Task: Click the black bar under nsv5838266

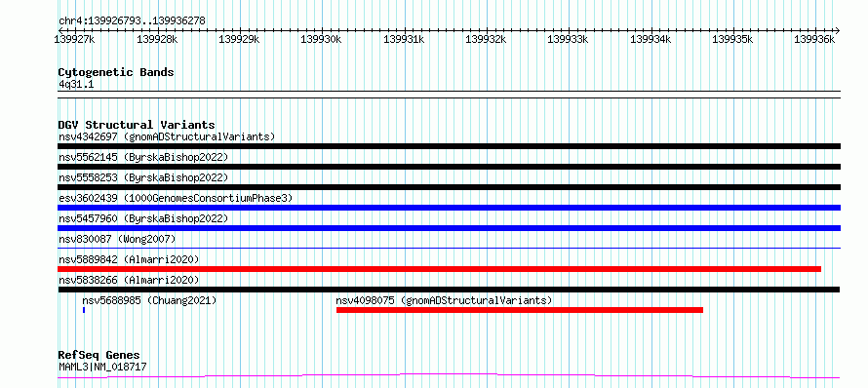Action: [x=449, y=290]
